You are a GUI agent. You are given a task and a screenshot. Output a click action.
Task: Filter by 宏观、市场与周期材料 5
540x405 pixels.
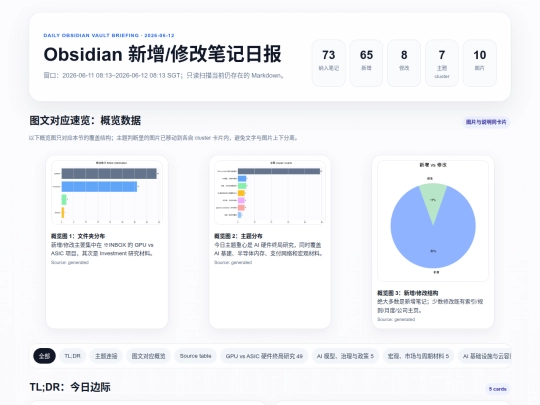(418, 356)
